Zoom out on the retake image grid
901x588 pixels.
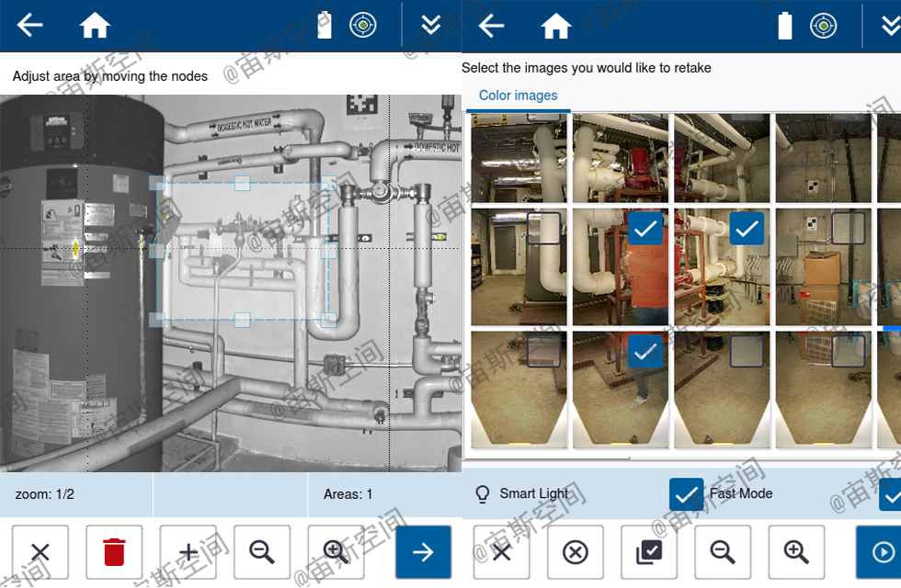click(723, 552)
